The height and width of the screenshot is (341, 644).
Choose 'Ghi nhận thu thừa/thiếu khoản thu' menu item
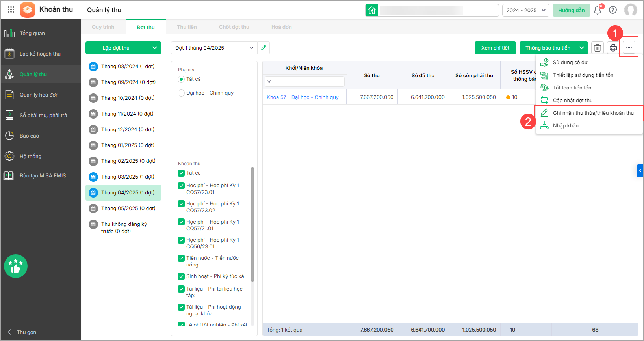[593, 113]
